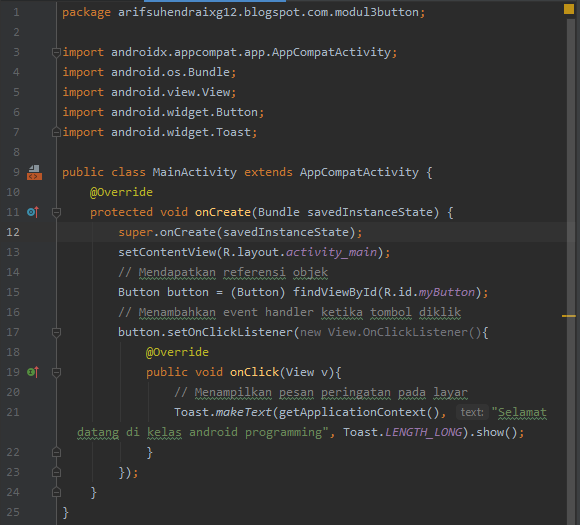The width and height of the screenshot is (580, 525).
Task: Click 'savedInstanceState' parameter on line 11
Action: 370,212
